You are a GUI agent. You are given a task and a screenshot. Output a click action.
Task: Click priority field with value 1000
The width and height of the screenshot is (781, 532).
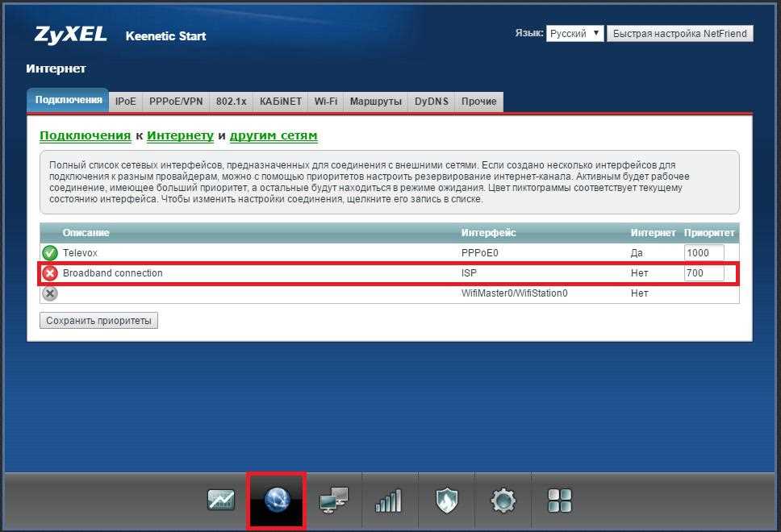(704, 253)
